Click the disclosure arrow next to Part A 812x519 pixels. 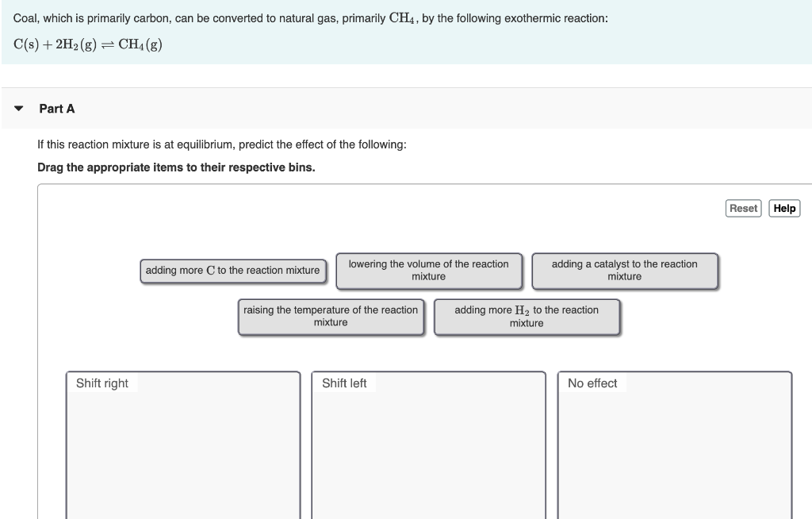click(x=18, y=109)
